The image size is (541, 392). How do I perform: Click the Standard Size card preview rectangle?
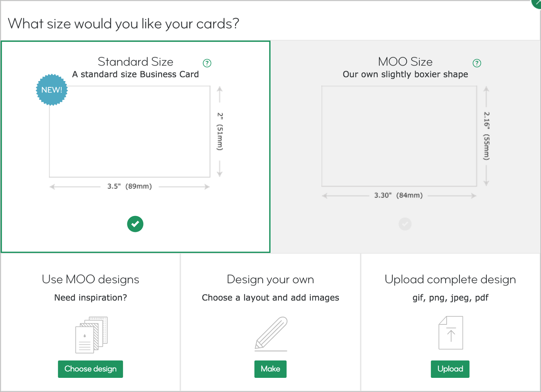click(130, 132)
